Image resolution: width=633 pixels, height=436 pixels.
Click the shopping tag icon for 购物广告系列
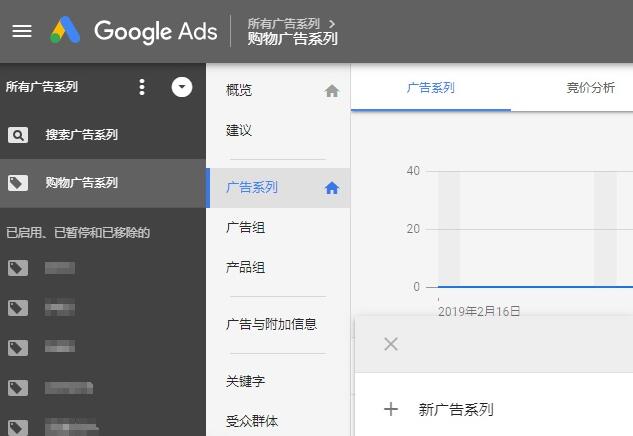[18, 183]
